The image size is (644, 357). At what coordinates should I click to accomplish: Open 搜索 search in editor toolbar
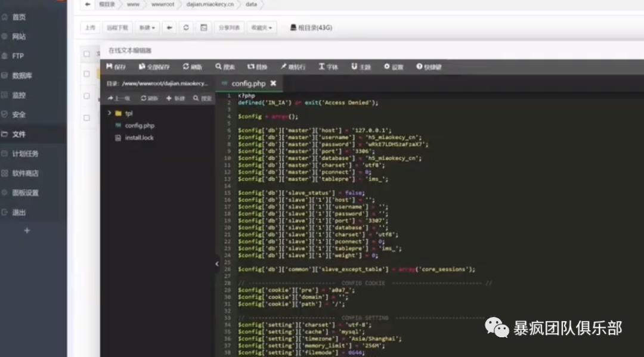225,67
